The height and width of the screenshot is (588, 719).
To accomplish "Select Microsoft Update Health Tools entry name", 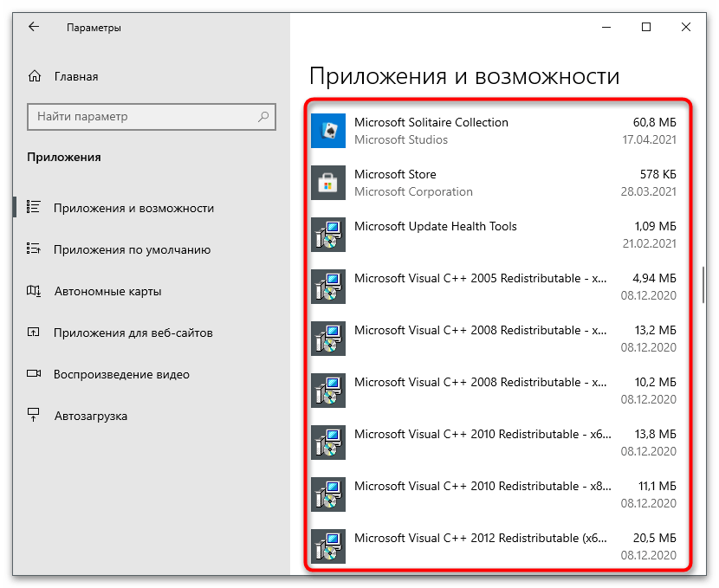I will [x=435, y=226].
